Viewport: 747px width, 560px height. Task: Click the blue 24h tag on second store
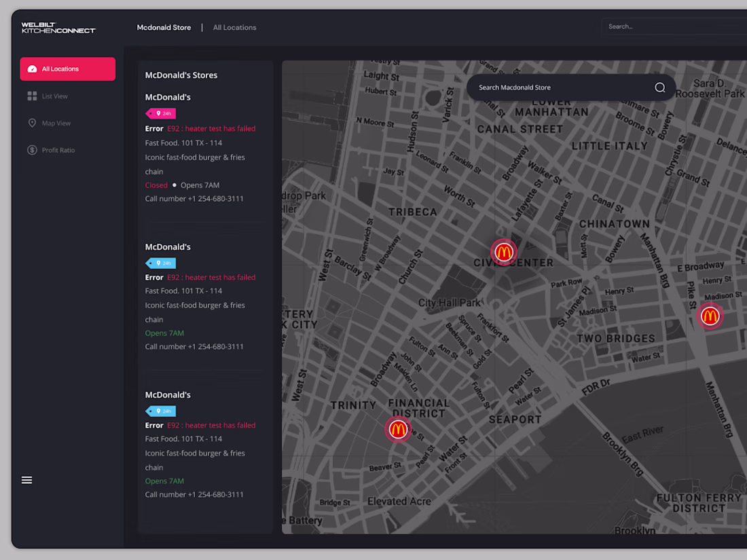[x=160, y=263]
